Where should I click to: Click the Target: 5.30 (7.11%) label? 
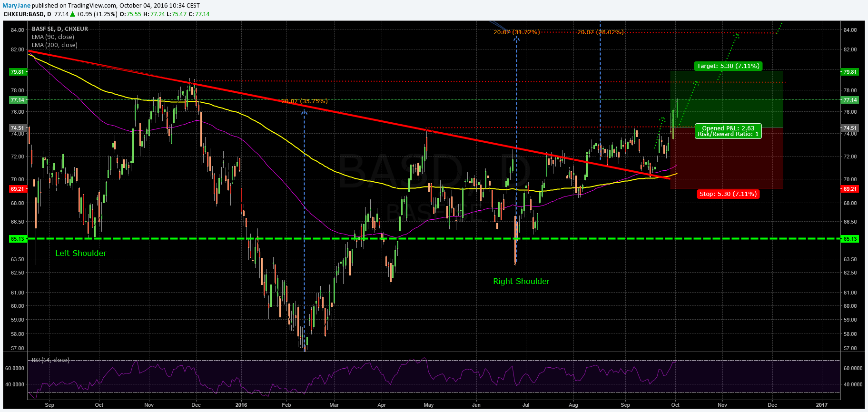[x=728, y=66]
